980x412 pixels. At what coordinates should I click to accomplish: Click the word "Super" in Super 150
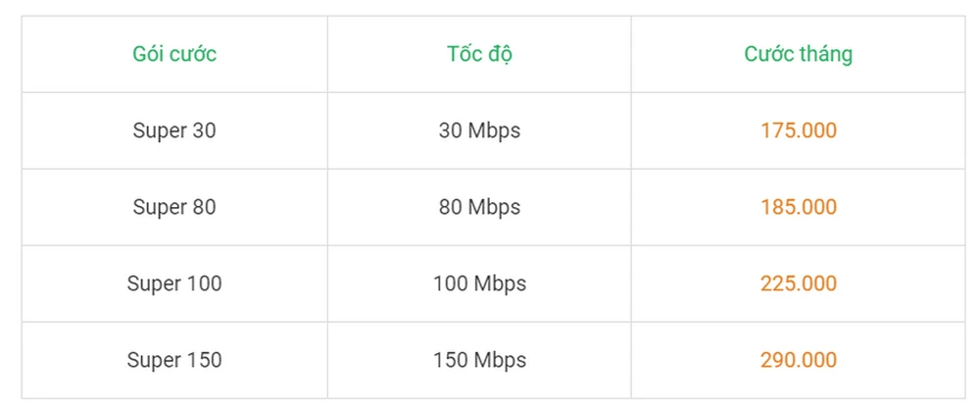[x=154, y=360]
